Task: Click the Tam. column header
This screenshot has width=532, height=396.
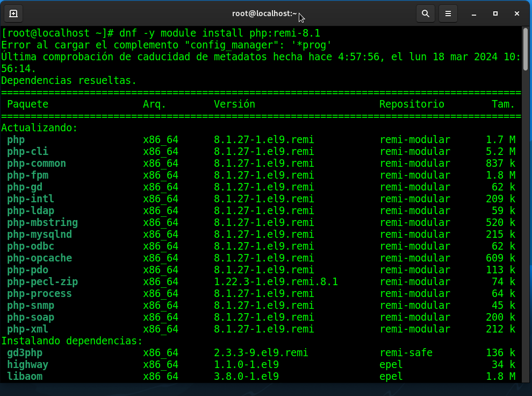Action: pos(503,104)
